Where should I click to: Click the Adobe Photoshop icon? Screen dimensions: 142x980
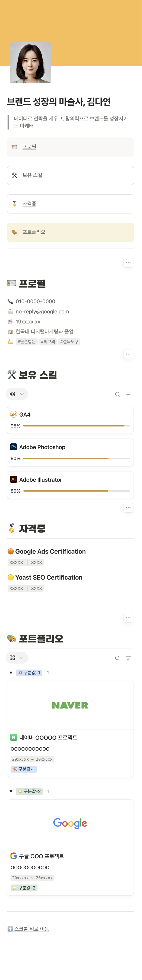coord(13,447)
